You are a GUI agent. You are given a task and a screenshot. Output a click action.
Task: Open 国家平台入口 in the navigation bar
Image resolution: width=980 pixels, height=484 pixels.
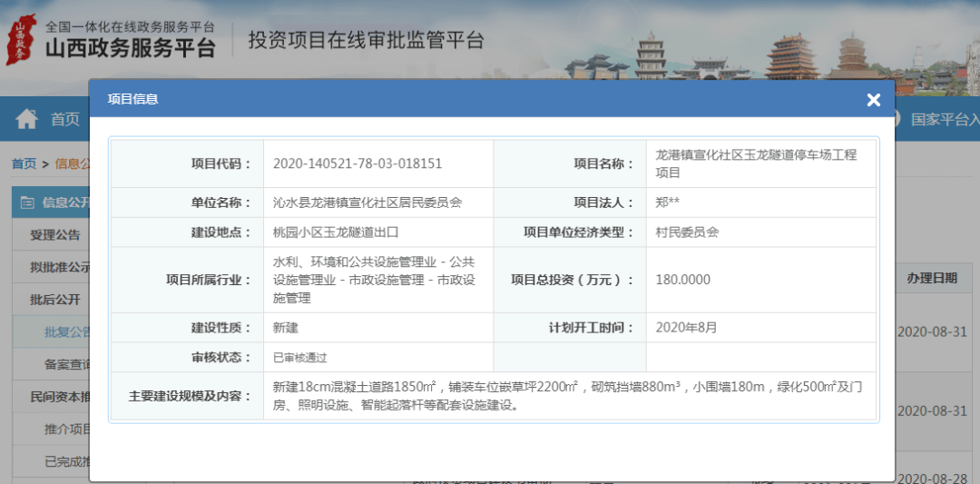coord(945,119)
